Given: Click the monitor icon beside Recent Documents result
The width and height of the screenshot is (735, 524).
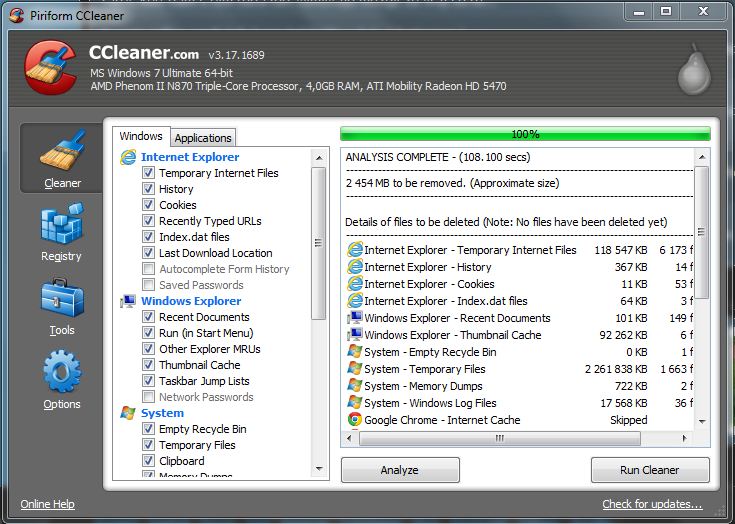Looking at the screenshot, I should click(355, 318).
